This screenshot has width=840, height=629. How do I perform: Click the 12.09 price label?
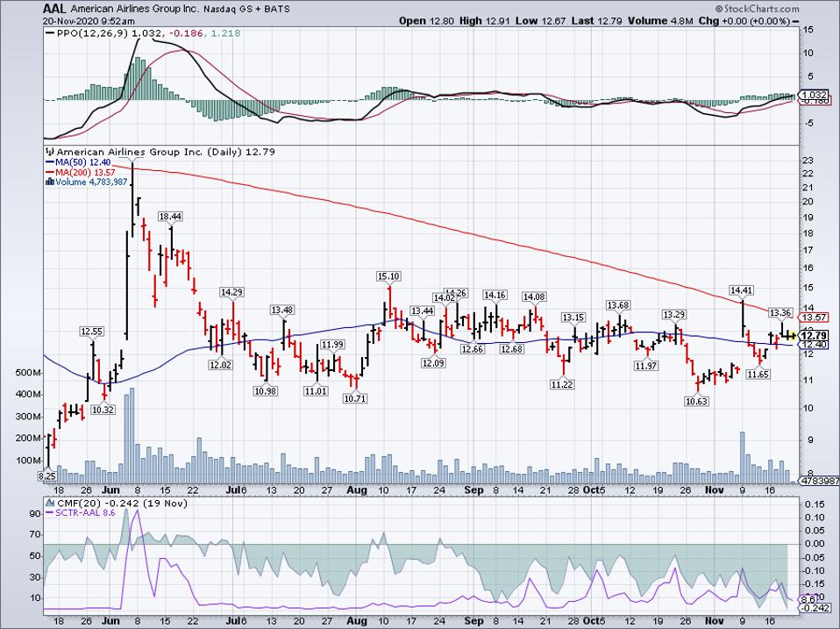pos(434,362)
